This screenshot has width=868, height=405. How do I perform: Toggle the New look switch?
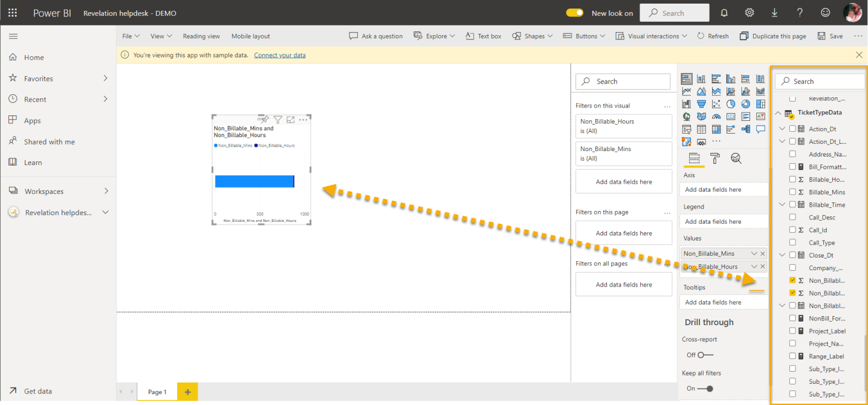click(575, 13)
